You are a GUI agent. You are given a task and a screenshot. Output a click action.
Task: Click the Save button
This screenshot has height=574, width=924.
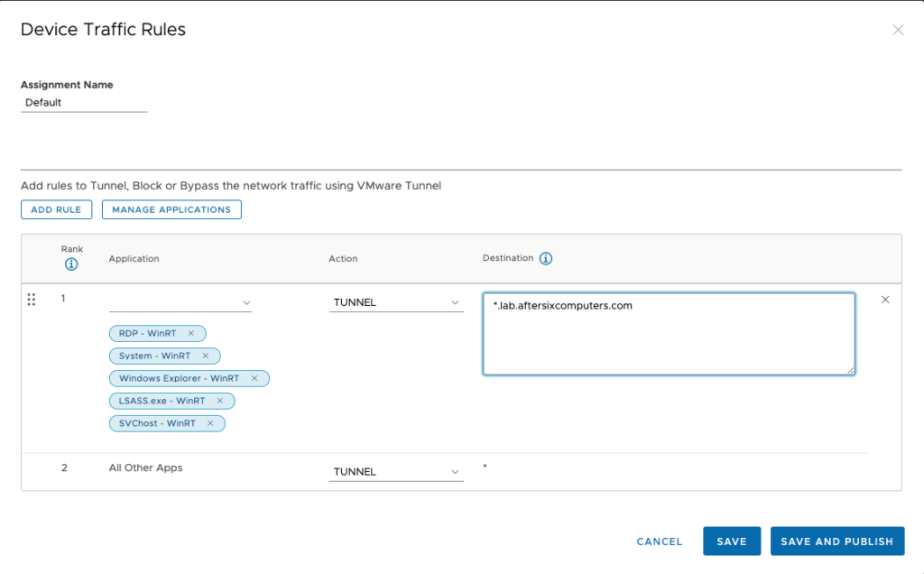(732, 541)
